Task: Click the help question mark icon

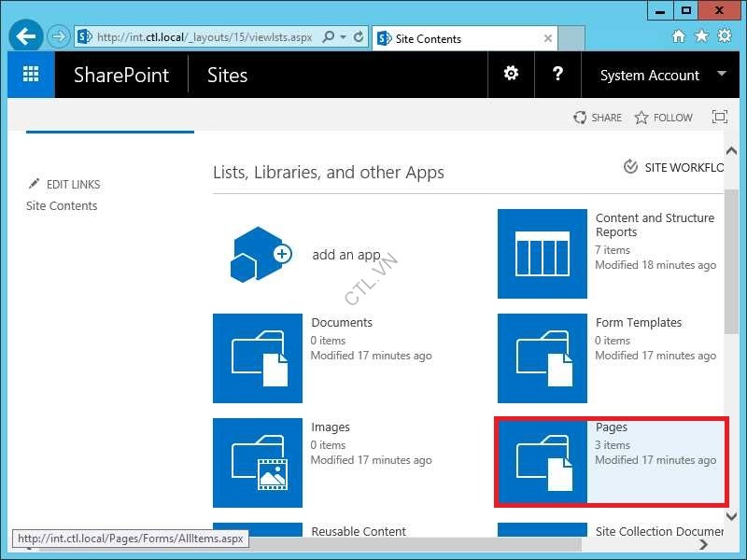Action: tap(557, 75)
